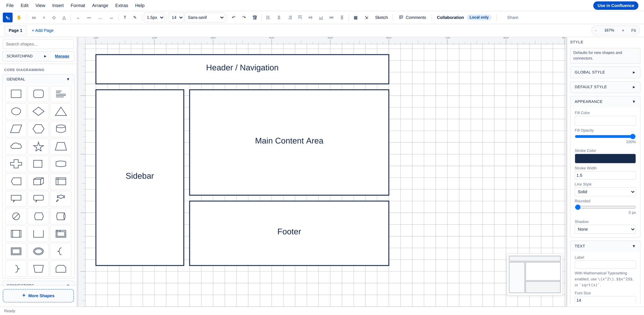644x315 pixels.
Task: Choose the ellipse draw tool in toolbar
Action: pyautogui.click(x=44, y=17)
